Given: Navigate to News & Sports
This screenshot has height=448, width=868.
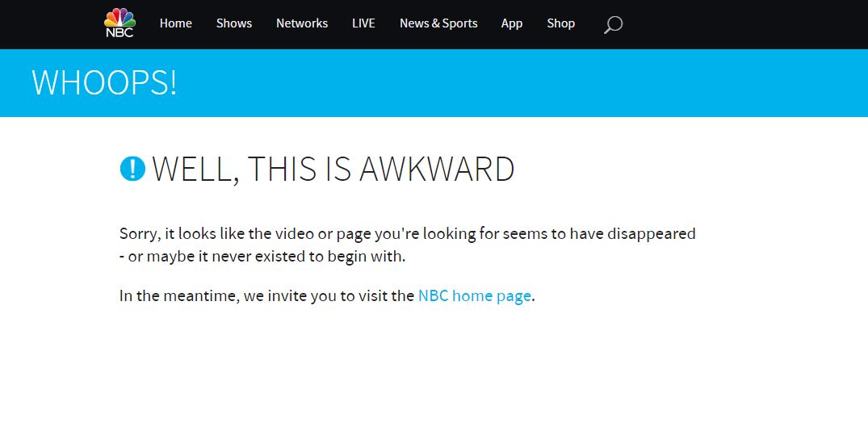Looking at the screenshot, I should (x=438, y=23).
